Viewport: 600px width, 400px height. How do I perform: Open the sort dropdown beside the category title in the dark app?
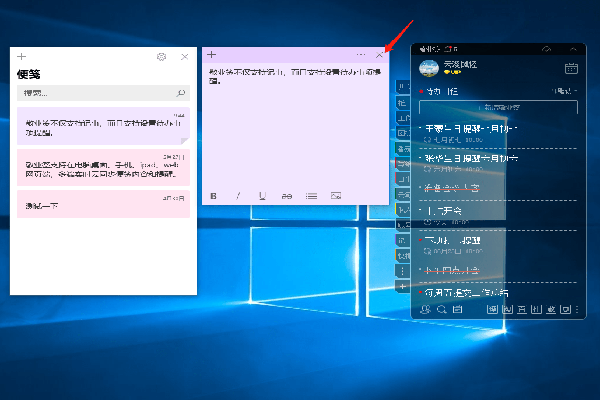pos(565,91)
